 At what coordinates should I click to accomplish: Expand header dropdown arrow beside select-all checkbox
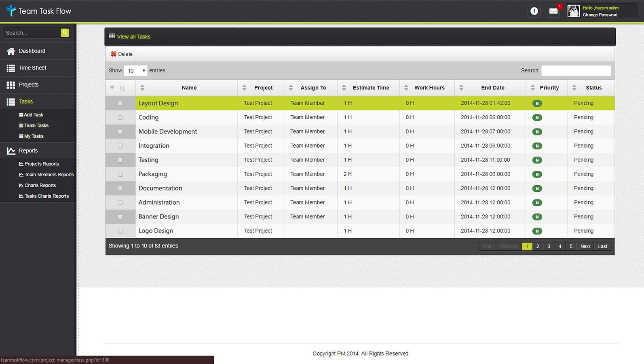tap(112, 88)
